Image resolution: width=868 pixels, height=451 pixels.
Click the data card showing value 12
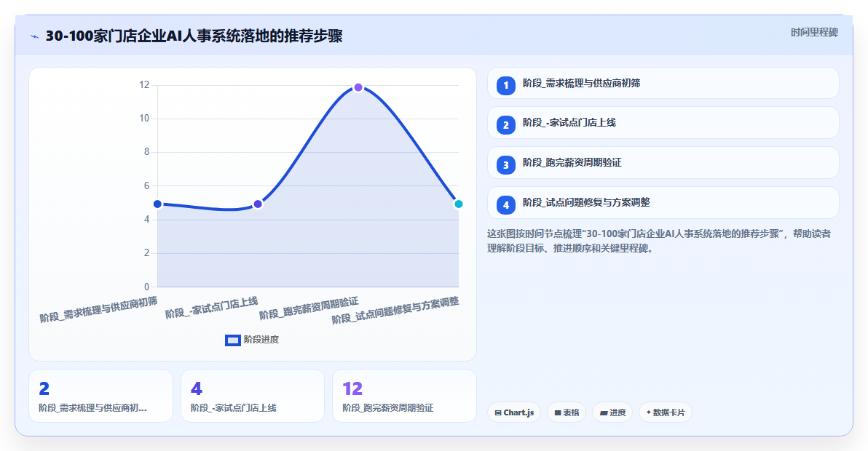click(404, 396)
